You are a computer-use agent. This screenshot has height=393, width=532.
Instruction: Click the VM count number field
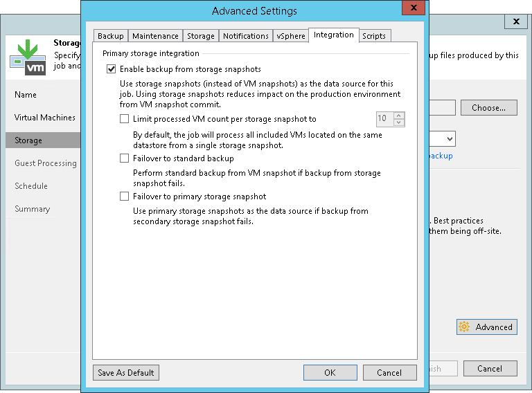point(383,119)
